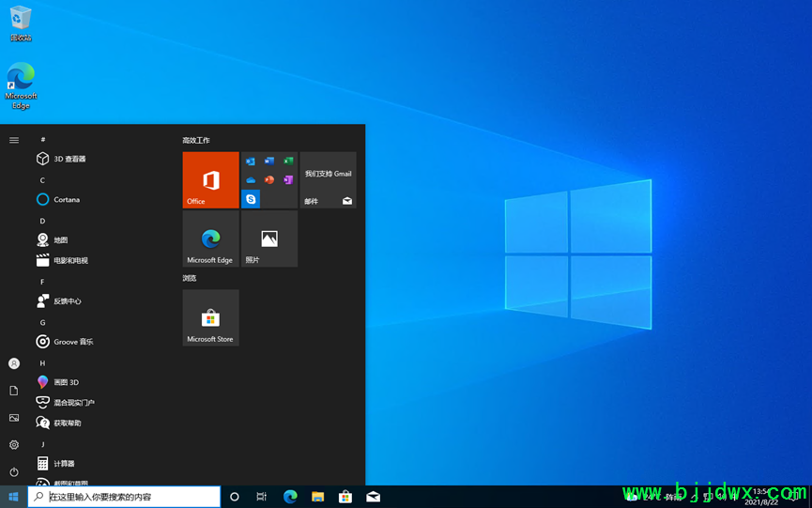Open Excel from the Office tile group
The width and height of the screenshot is (812, 508).
(x=288, y=162)
